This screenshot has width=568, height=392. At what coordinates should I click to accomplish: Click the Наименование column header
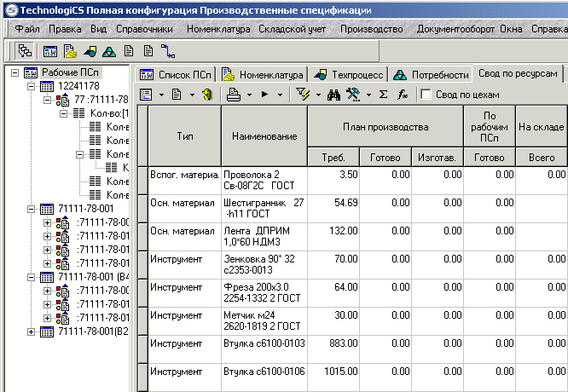pos(263,136)
